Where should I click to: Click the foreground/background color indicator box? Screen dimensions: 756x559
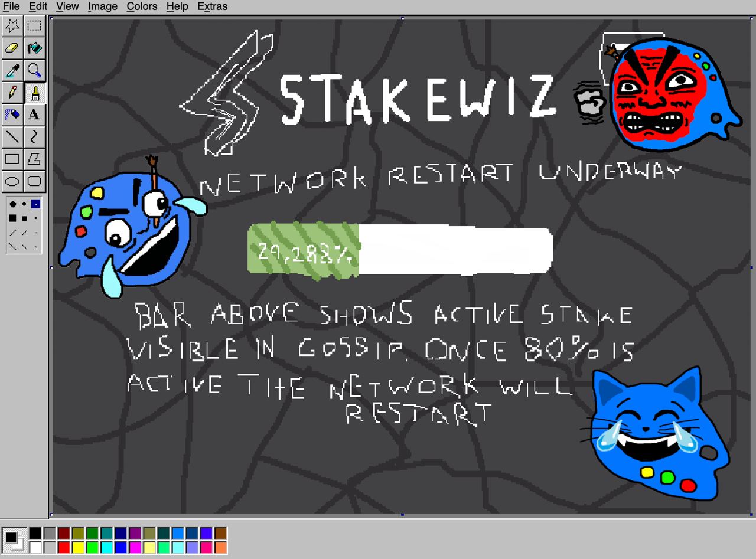click(x=14, y=540)
